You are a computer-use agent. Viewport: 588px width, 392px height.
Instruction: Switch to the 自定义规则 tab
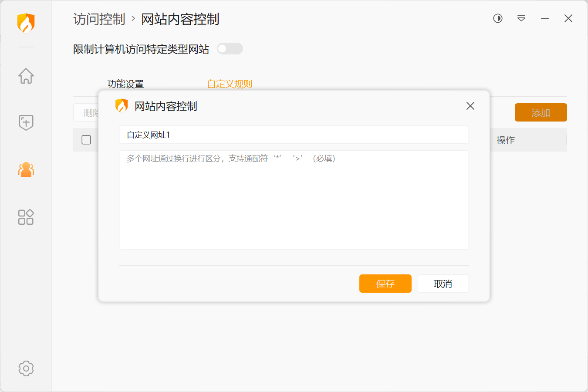click(230, 84)
